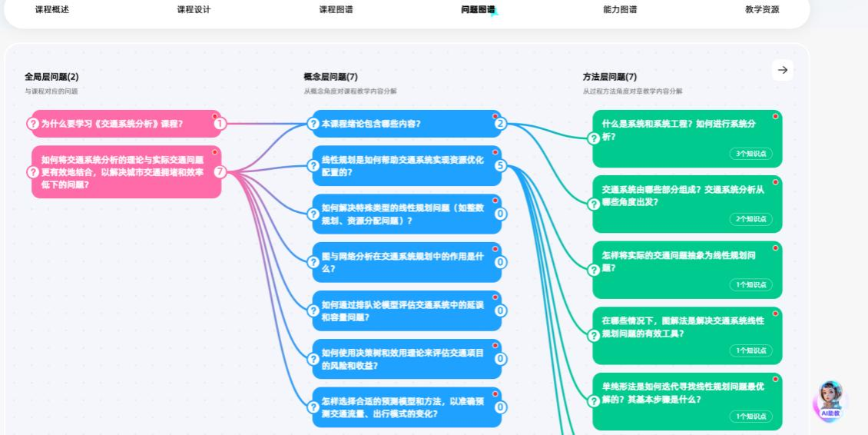Viewport: 868px width, 435px height.
Task: Click question mark icon on 排队论模型 node
Action: pos(313,310)
